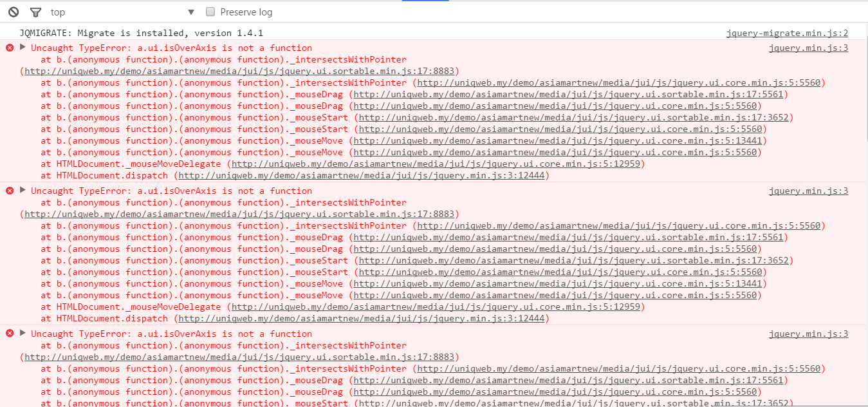Follow second error's _mouseMoveDelegate core.min.js:5:12959 link

(436, 307)
